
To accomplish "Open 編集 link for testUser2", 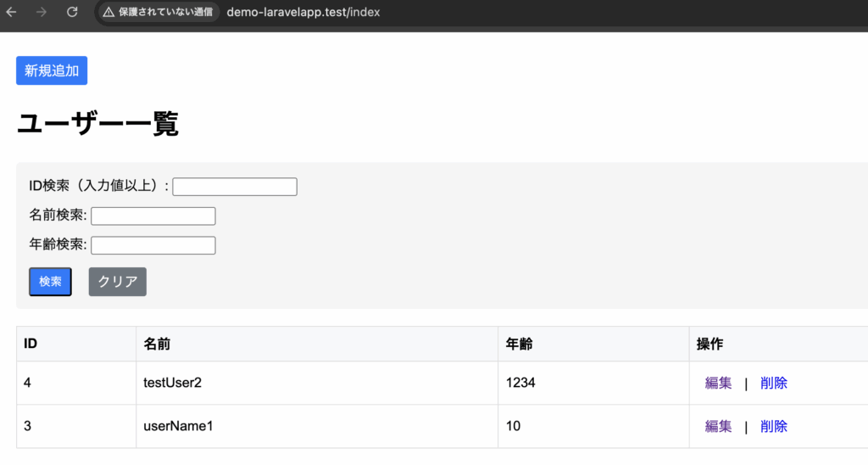I will coord(718,384).
